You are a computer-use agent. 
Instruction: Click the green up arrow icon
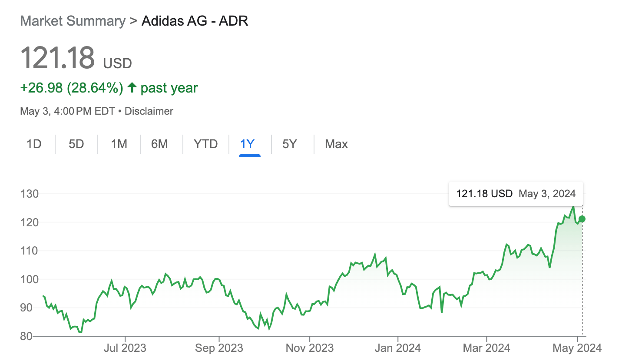pyautogui.click(x=132, y=88)
